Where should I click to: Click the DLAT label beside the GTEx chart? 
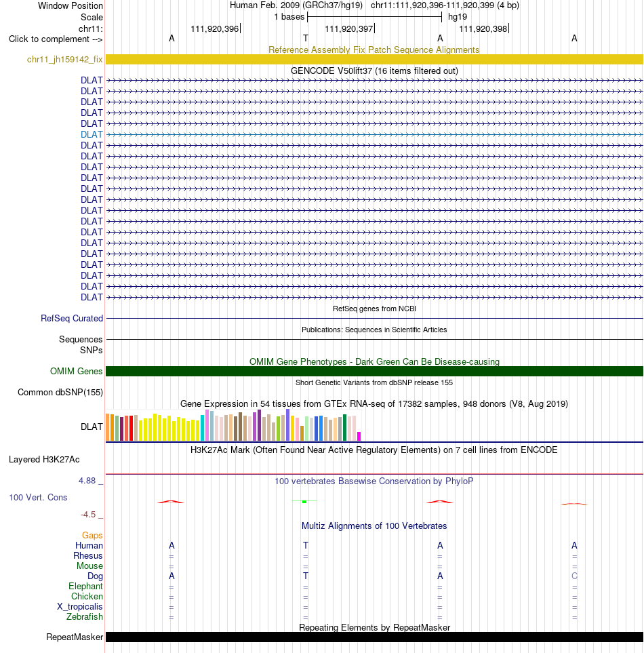tap(92, 427)
